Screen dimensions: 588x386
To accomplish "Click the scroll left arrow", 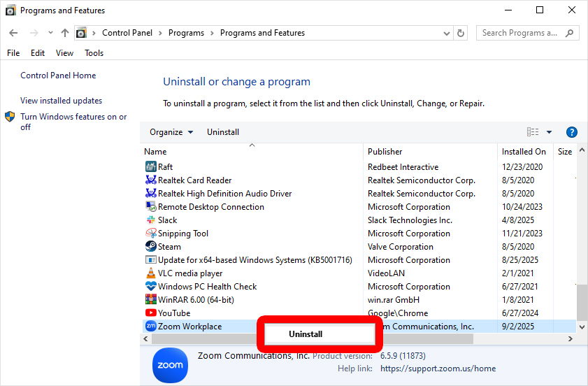I will [145, 338].
